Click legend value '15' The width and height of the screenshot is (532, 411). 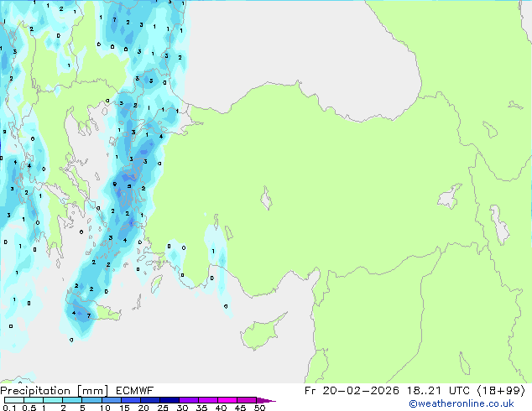124,408
